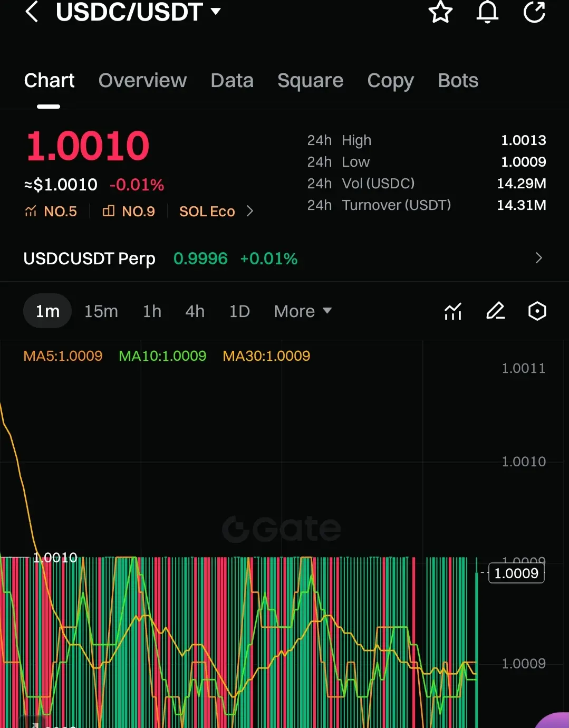Tap the MA5:1.0009 indicator label
Viewport: 569px width, 728px height.
click(63, 356)
